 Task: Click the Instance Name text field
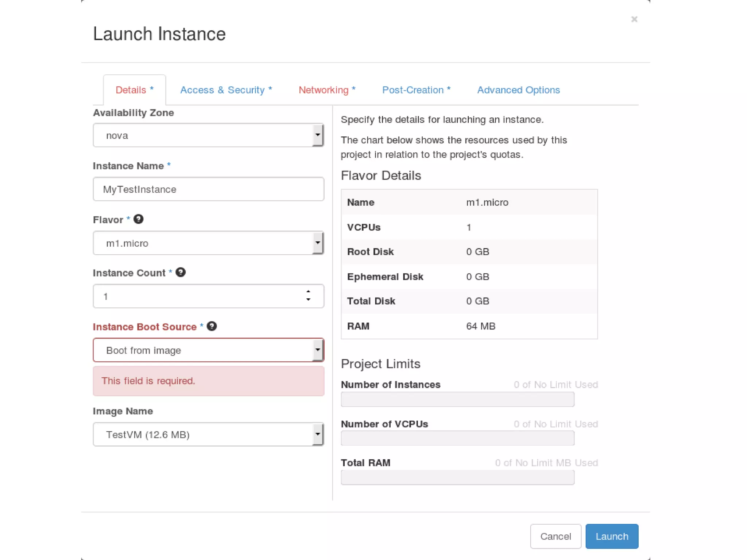point(208,189)
